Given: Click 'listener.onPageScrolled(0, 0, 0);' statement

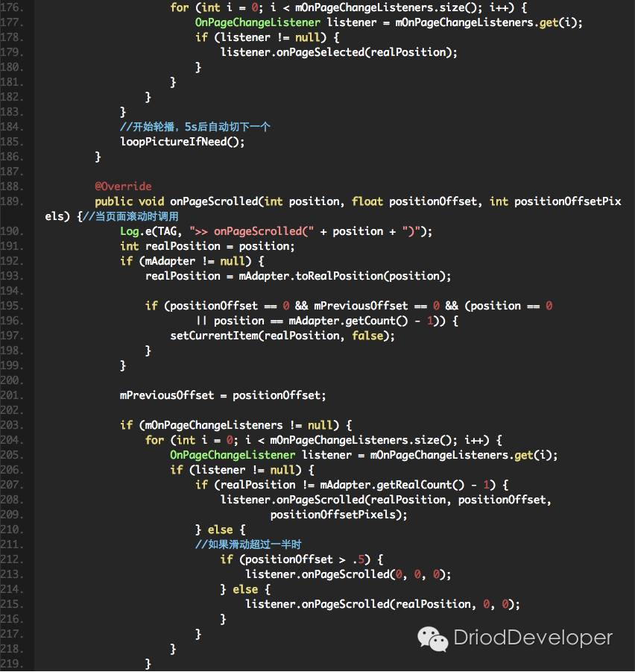Looking at the screenshot, I should tap(349, 574).
